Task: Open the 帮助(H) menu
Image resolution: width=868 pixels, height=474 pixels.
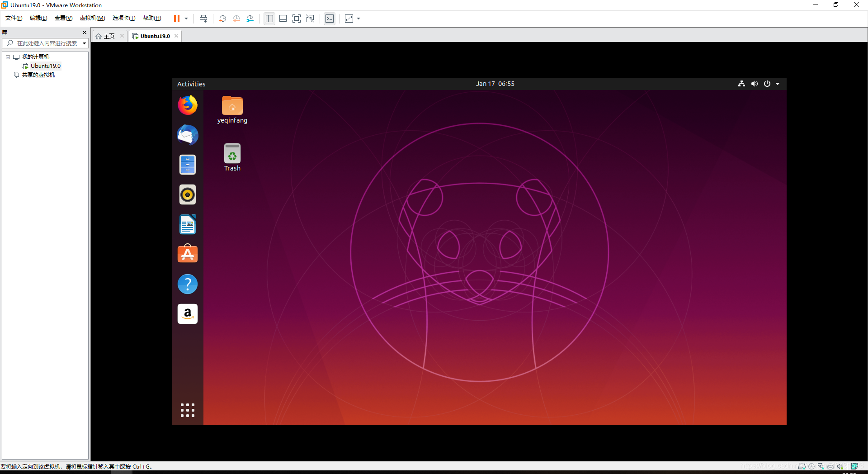Action: 152,18
